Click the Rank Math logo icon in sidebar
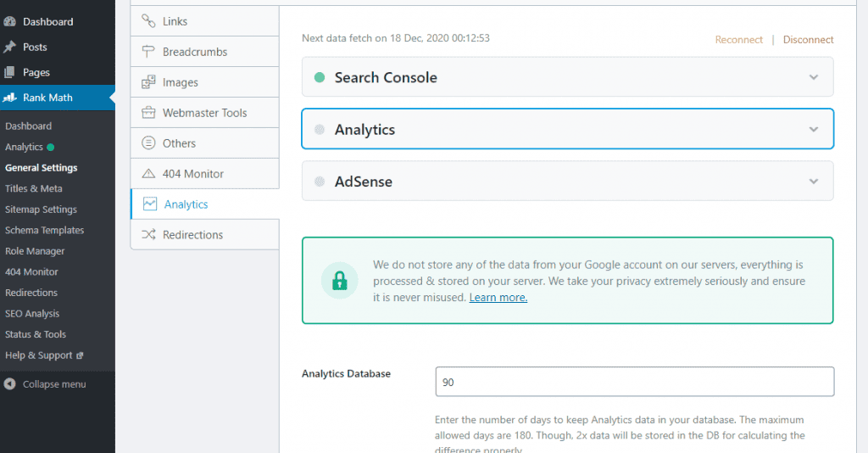 10,98
